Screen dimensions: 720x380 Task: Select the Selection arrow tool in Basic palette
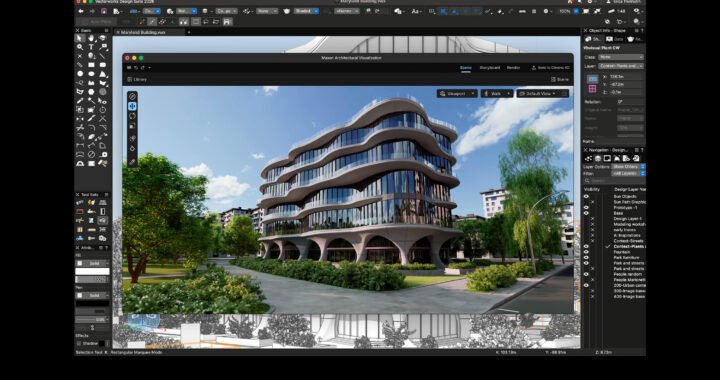[80, 39]
